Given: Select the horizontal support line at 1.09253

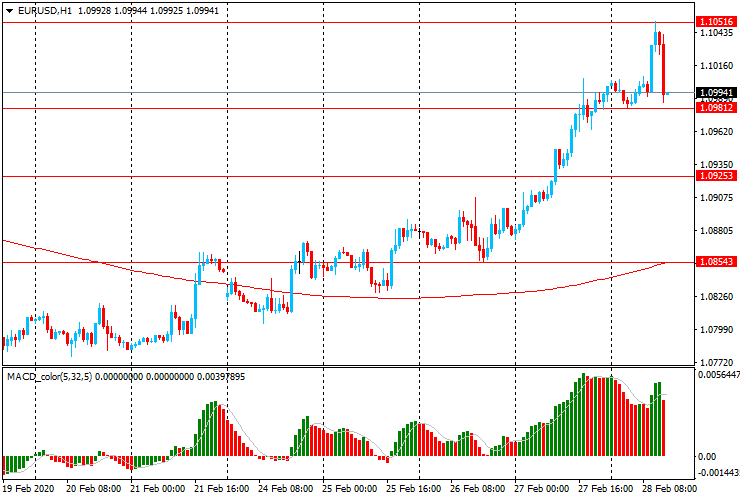Looking at the screenshot, I should [x=348, y=177].
